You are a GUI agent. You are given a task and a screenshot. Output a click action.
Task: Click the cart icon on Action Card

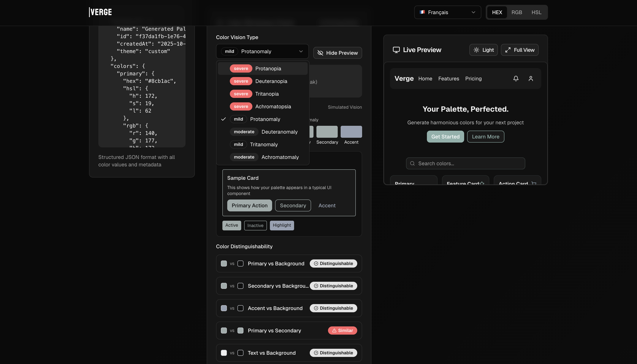pyautogui.click(x=534, y=183)
